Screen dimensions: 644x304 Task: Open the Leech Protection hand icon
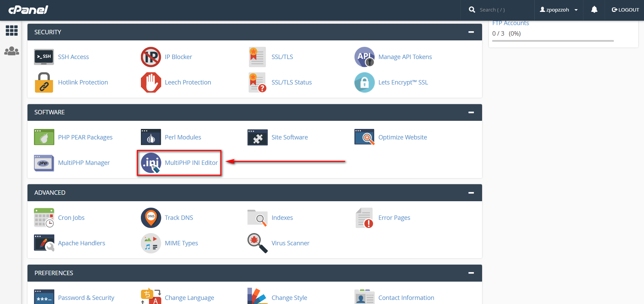point(151,82)
